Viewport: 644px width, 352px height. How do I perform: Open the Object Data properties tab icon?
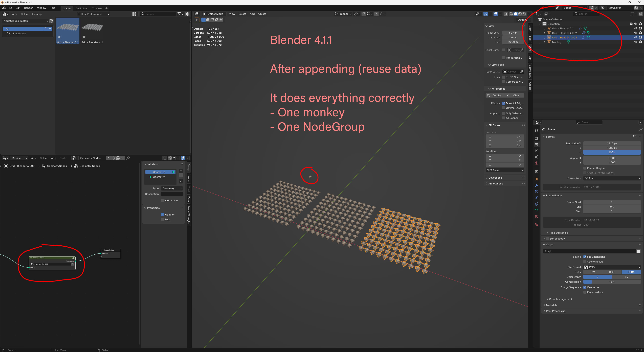pos(537,210)
